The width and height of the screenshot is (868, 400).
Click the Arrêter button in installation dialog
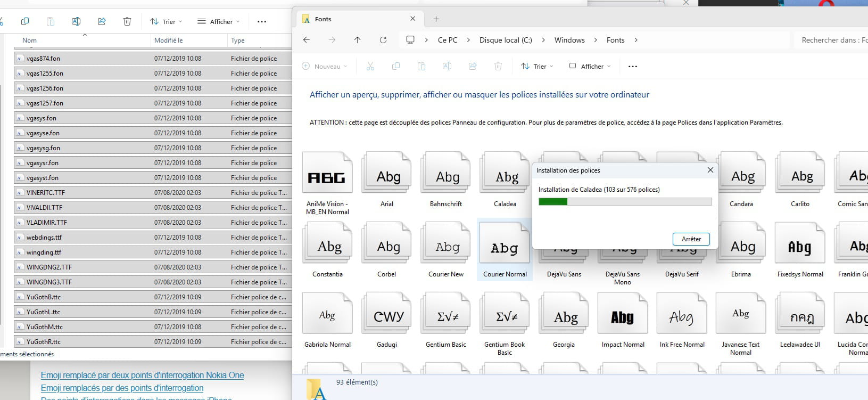(691, 239)
